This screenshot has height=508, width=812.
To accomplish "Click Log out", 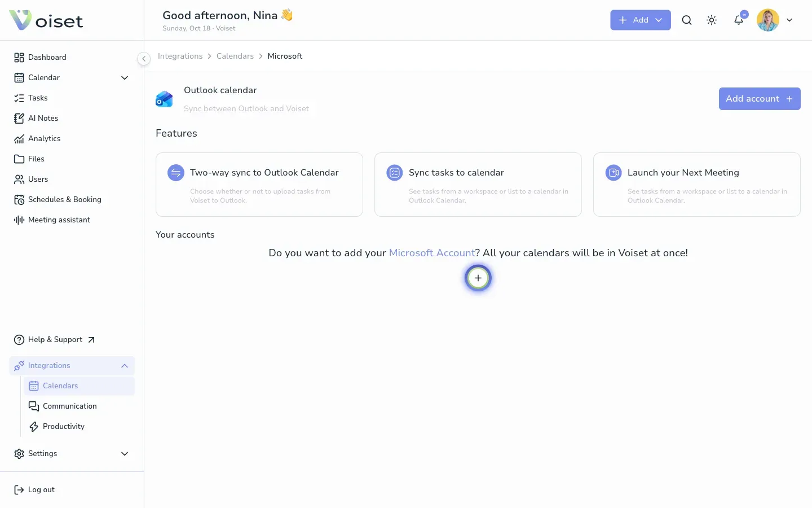I will (x=41, y=490).
